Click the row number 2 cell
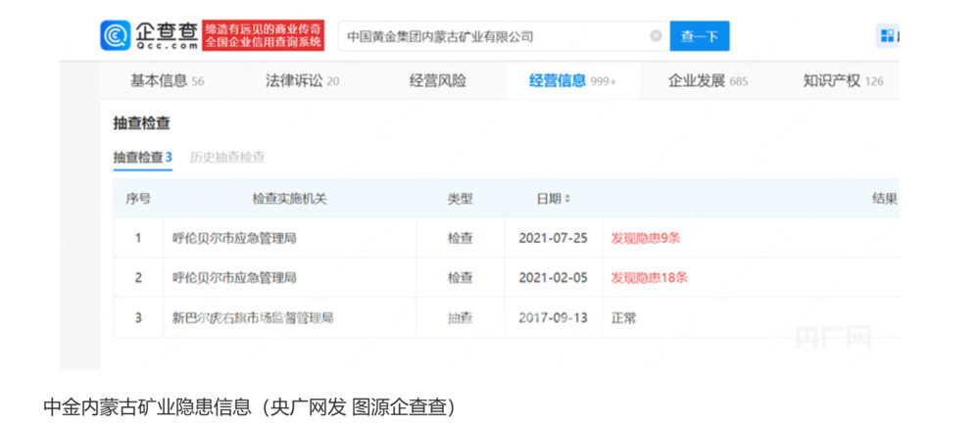 (138, 278)
